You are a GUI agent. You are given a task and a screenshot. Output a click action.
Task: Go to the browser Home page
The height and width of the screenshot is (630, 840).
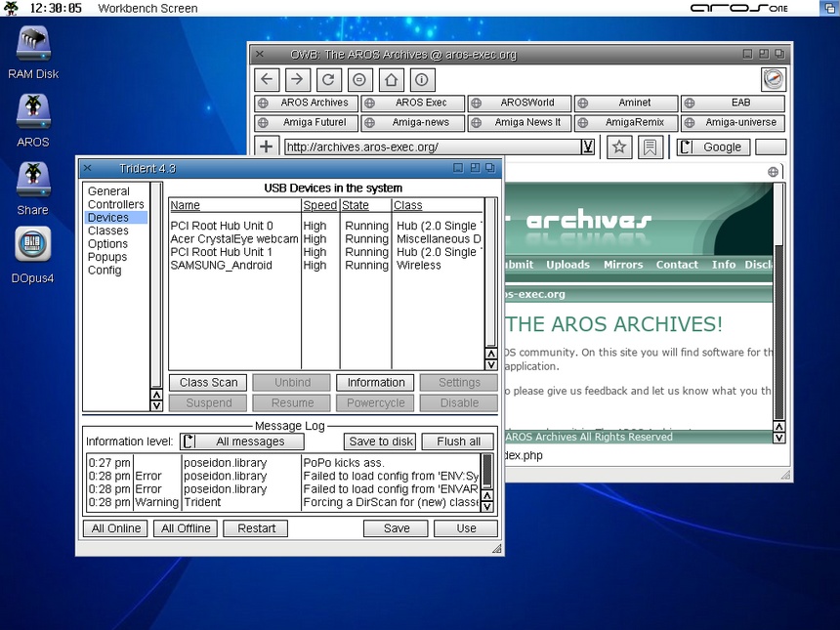(390, 80)
